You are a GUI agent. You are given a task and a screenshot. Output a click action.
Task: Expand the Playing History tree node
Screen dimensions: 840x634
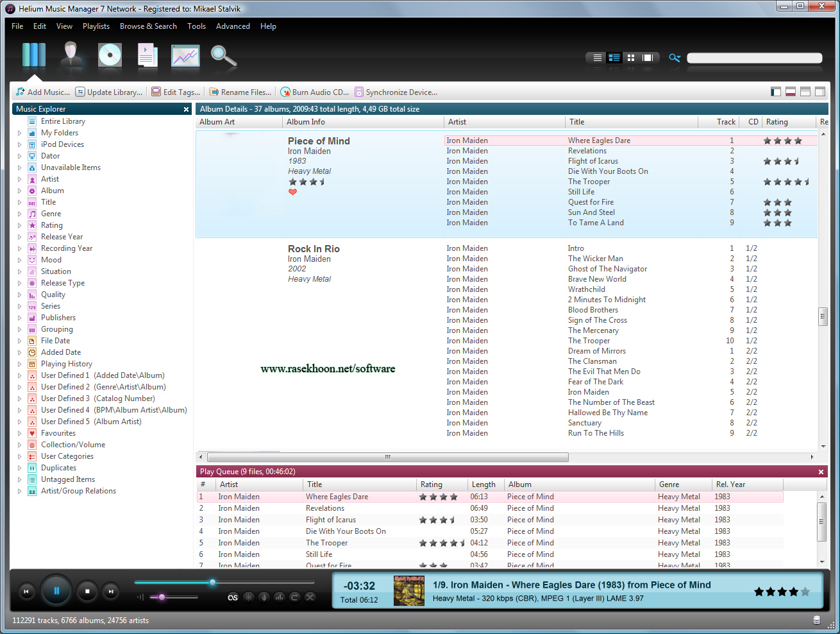[x=19, y=364]
